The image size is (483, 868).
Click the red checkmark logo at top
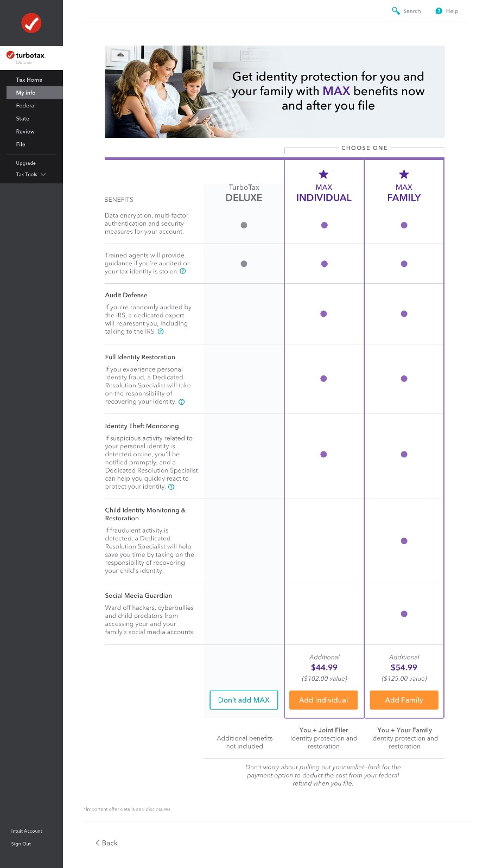pos(31,23)
